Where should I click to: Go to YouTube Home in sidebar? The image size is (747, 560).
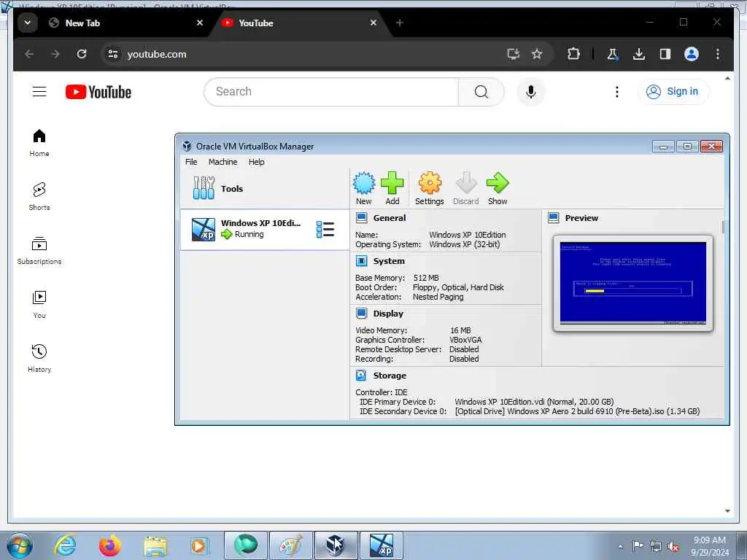[x=39, y=143]
